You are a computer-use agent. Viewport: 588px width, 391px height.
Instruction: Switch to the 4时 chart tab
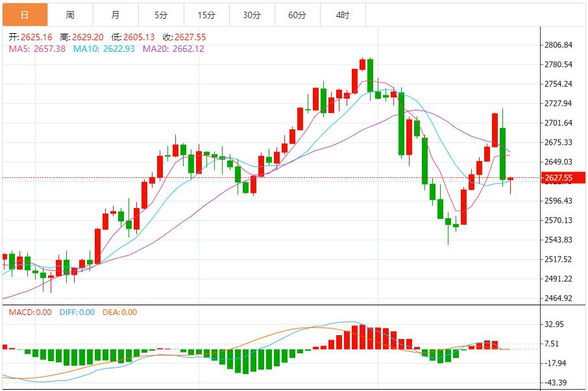coord(343,15)
